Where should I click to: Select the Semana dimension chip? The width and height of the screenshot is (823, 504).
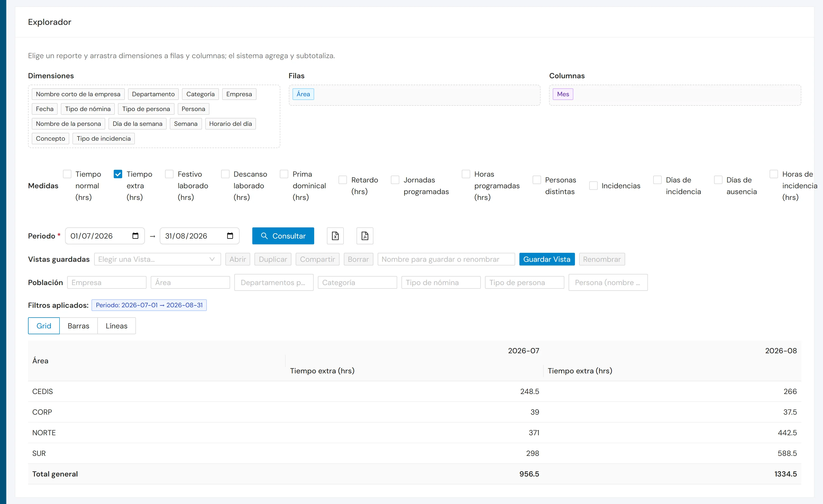click(186, 124)
